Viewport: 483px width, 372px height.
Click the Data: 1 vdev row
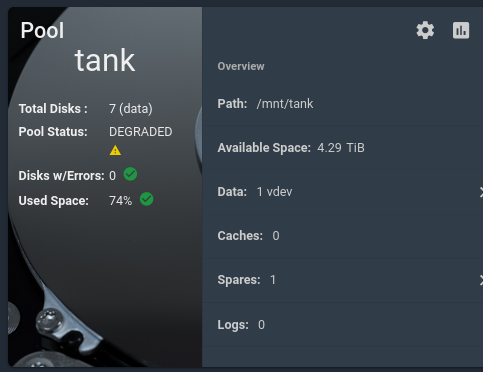point(343,192)
